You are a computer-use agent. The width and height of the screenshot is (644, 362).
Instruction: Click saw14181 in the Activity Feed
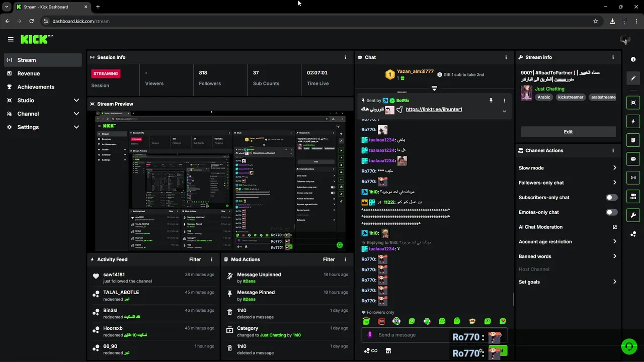point(114,275)
